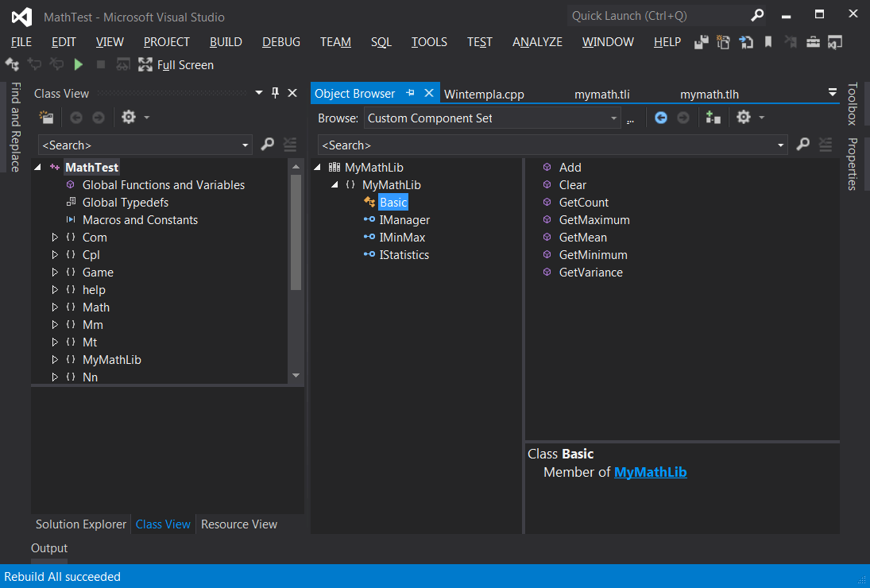Click Add to References icon in Object Browser
Image resolution: width=870 pixels, height=588 pixels.
pos(713,117)
